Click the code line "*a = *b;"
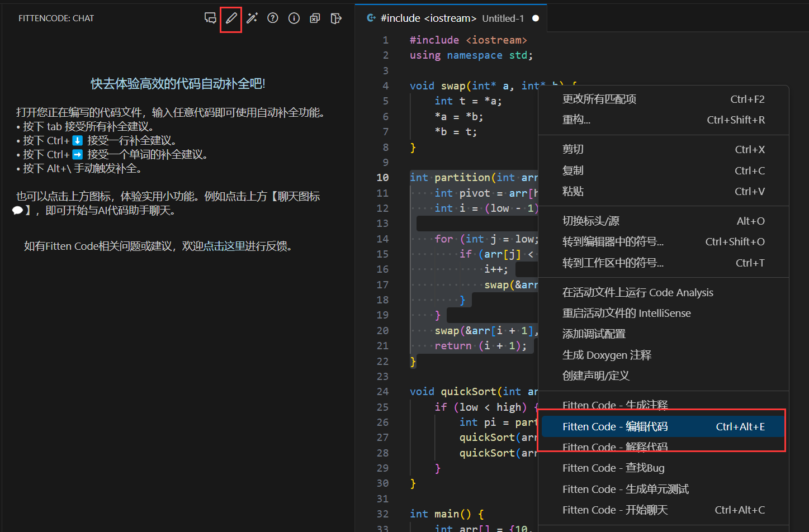The height and width of the screenshot is (532, 809). pyautogui.click(x=459, y=117)
